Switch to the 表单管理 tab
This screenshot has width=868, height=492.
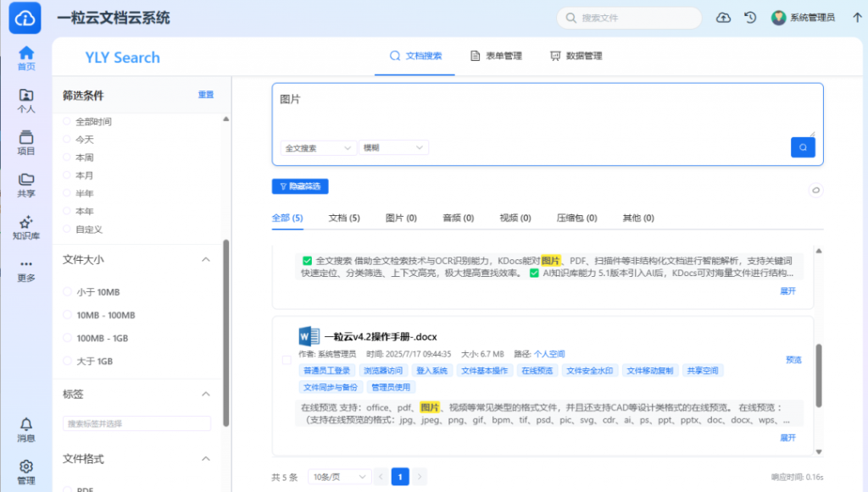coord(496,57)
